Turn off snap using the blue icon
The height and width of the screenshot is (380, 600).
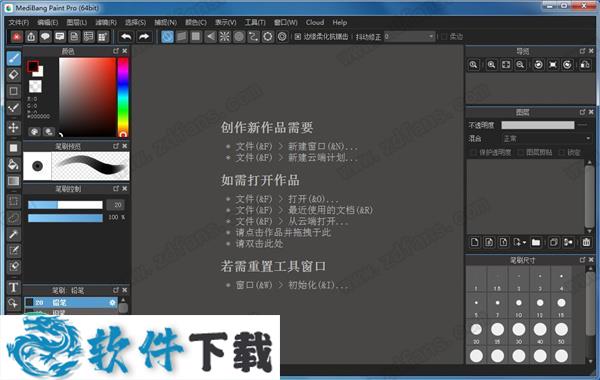click(167, 37)
